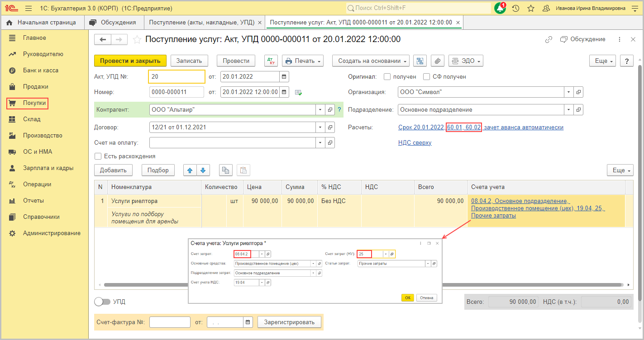Paste rows from clipboard icon
Viewport: 644px width, 340px height.
click(x=243, y=170)
